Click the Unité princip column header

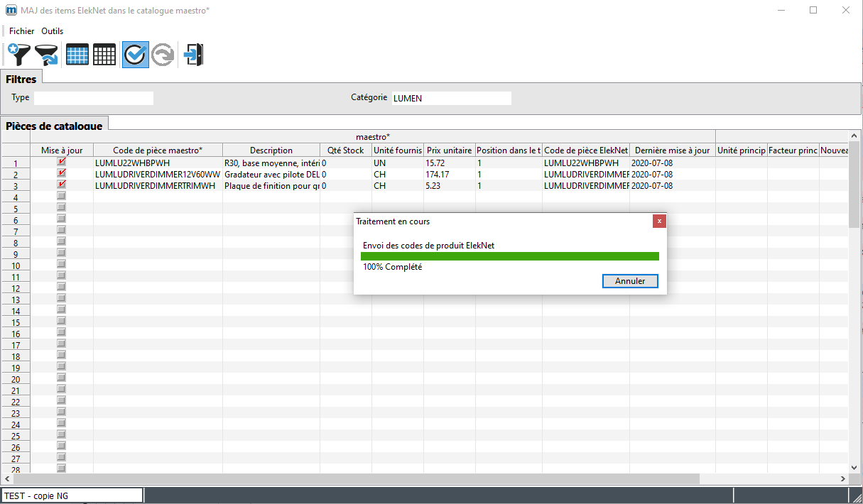(x=742, y=150)
